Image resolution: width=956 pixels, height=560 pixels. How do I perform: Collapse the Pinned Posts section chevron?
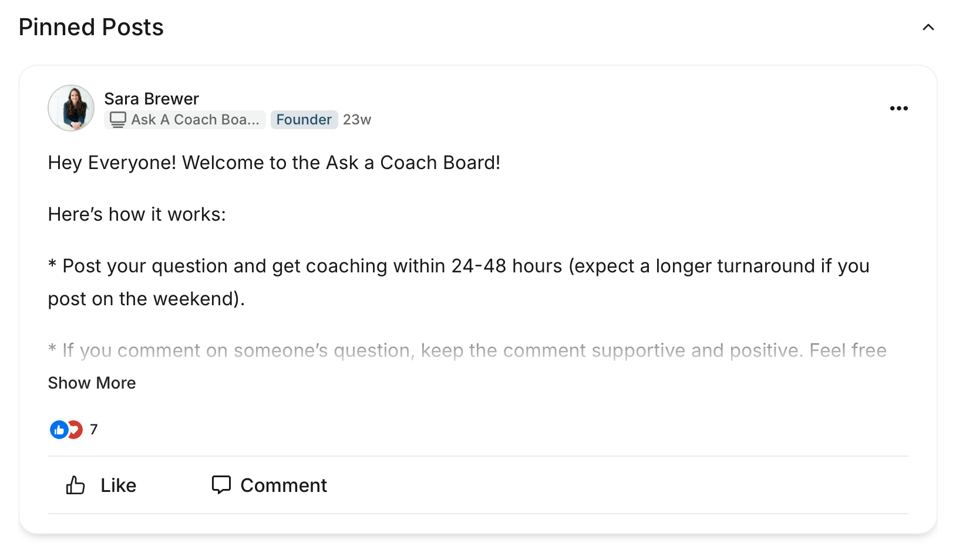point(928,28)
